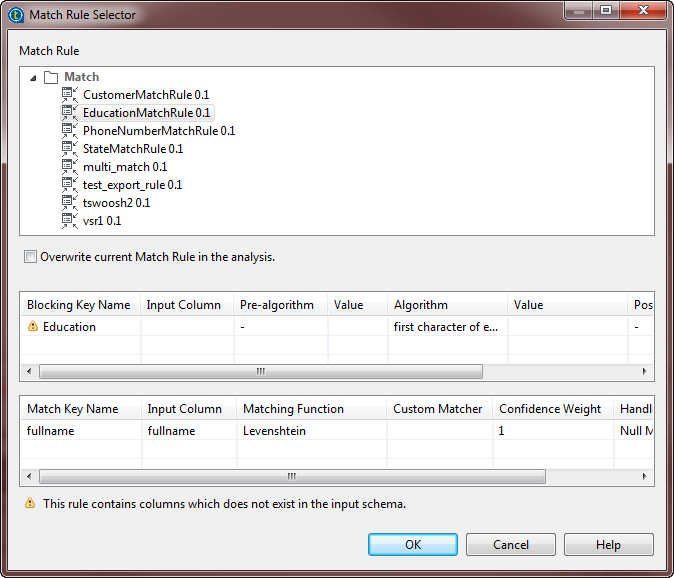Select CustomerMatchRule 0.1 in the tree
The height and width of the screenshot is (578, 674).
(146, 95)
